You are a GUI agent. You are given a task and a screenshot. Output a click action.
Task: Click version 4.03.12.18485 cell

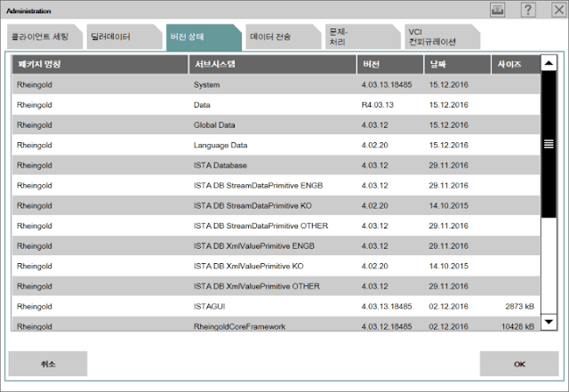point(387,326)
